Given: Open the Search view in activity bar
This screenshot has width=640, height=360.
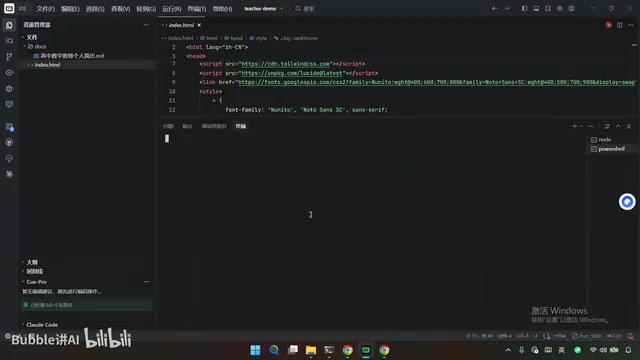Looking at the screenshot, I should click(x=9, y=41).
